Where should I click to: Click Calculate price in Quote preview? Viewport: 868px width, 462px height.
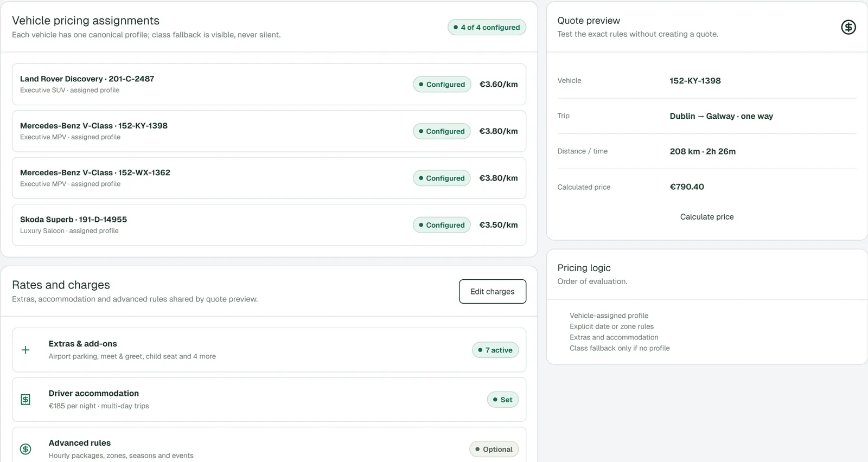707,217
